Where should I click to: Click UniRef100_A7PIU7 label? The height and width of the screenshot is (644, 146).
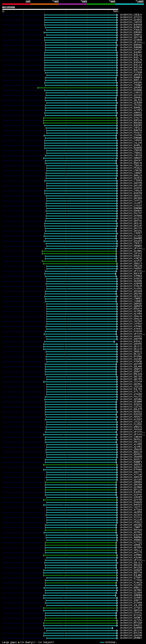point(131,50)
